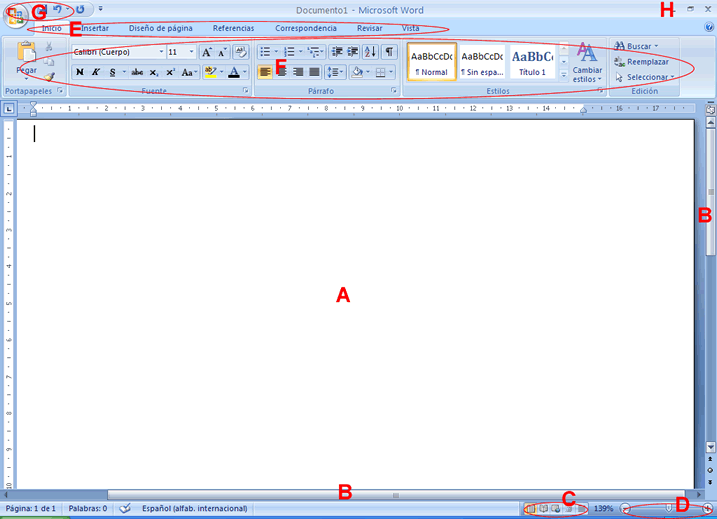Open the Diseño de página tab
Viewport: 717px width, 519px height.
point(161,28)
